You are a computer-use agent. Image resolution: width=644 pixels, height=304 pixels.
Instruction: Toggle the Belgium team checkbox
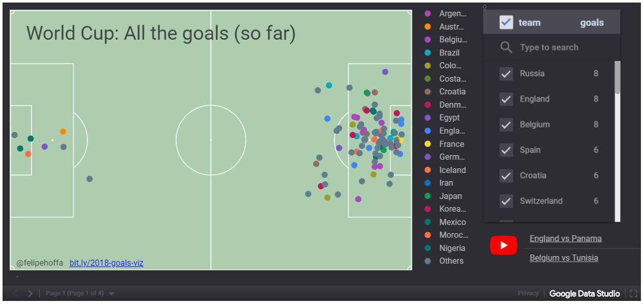pyautogui.click(x=506, y=125)
